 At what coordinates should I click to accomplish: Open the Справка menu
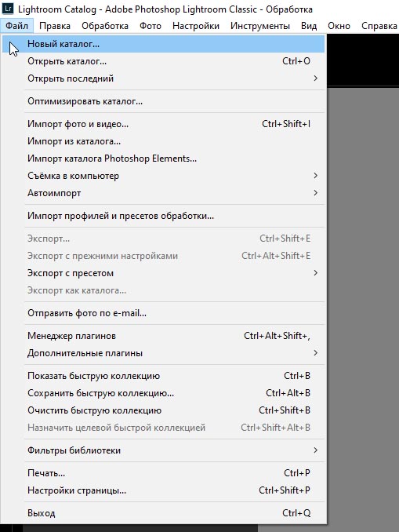[379, 26]
